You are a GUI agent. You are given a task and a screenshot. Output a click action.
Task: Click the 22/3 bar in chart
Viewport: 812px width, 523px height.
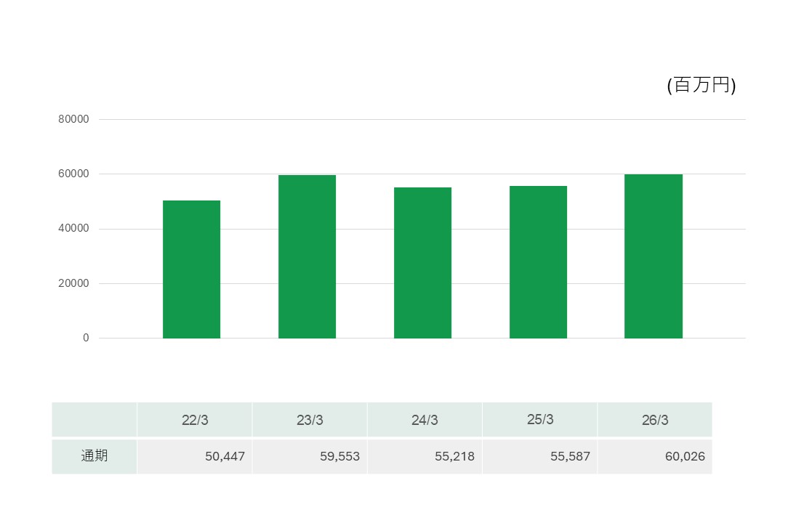tap(192, 269)
